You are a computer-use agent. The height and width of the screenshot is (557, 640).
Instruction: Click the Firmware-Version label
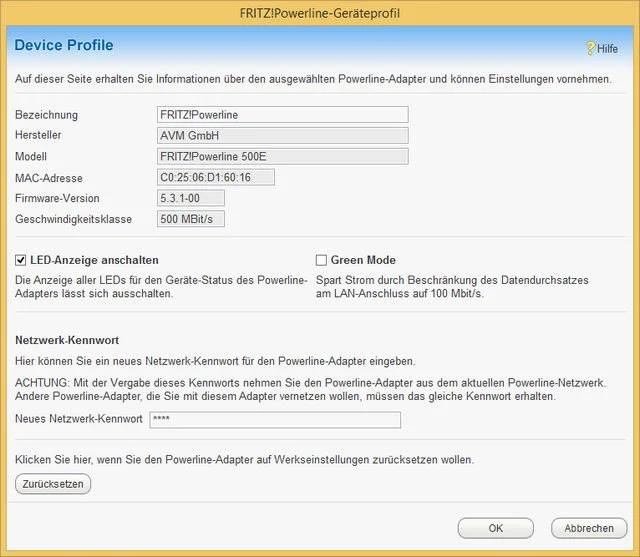57,198
